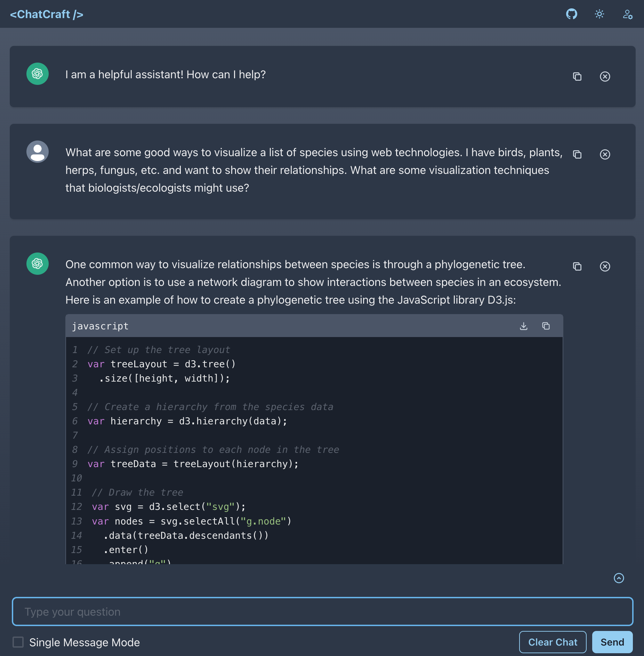Viewport: 644px width, 656px height.
Task: Click the user avatar on question message
Action: [38, 152]
